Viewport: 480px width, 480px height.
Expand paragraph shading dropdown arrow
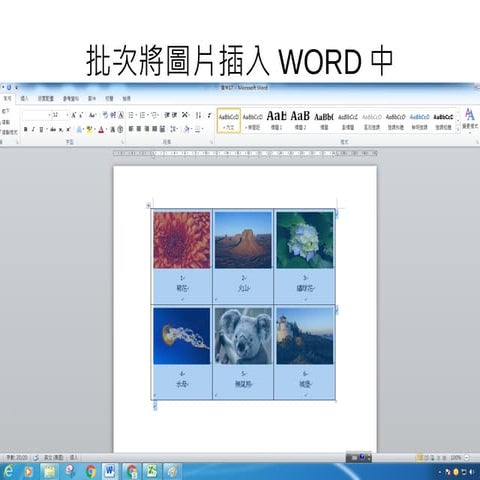point(191,129)
